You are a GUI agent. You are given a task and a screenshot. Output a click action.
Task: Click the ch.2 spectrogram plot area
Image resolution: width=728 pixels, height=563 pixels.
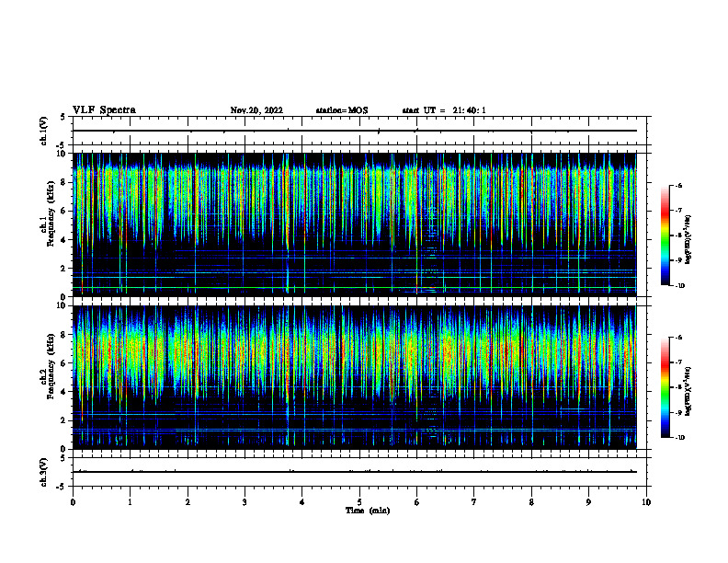355,377
